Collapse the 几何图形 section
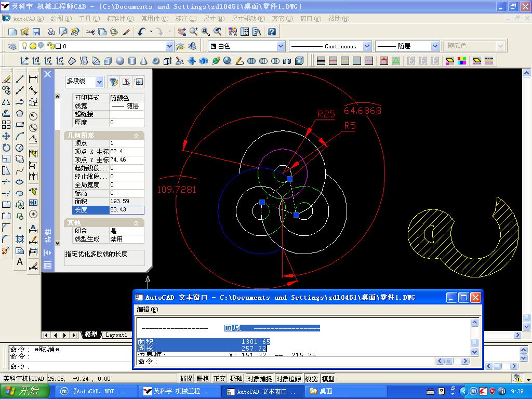The image size is (532, 399). (x=136, y=136)
